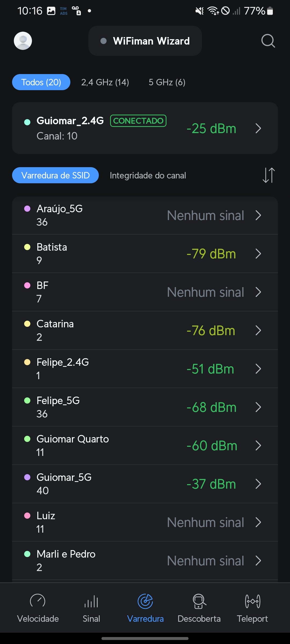
Task: Open the user profile avatar
Action: coord(23,41)
